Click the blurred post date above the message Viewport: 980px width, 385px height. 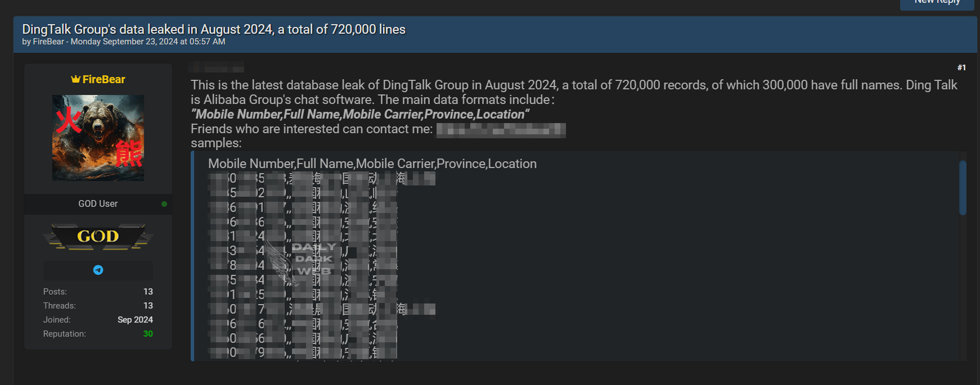[x=217, y=68]
